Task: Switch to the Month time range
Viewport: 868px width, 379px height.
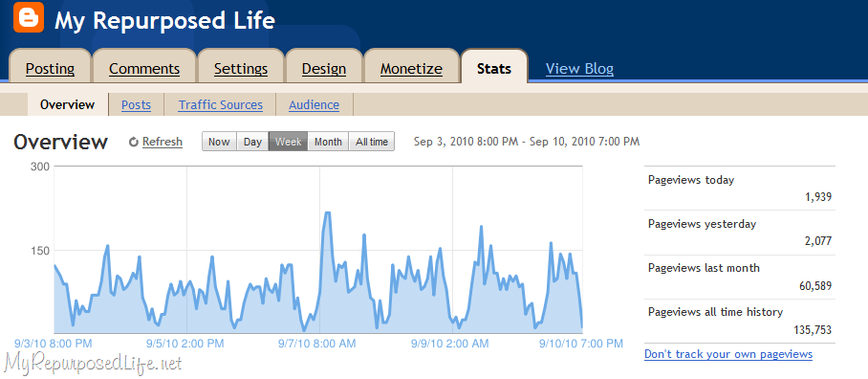Action: point(328,142)
